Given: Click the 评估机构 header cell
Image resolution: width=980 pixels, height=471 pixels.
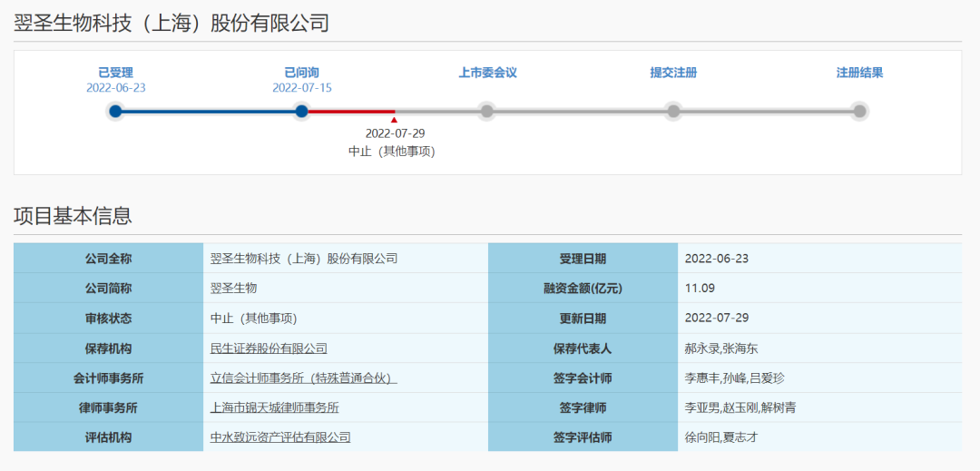Looking at the screenshot, I should click(x=109, y=437).
